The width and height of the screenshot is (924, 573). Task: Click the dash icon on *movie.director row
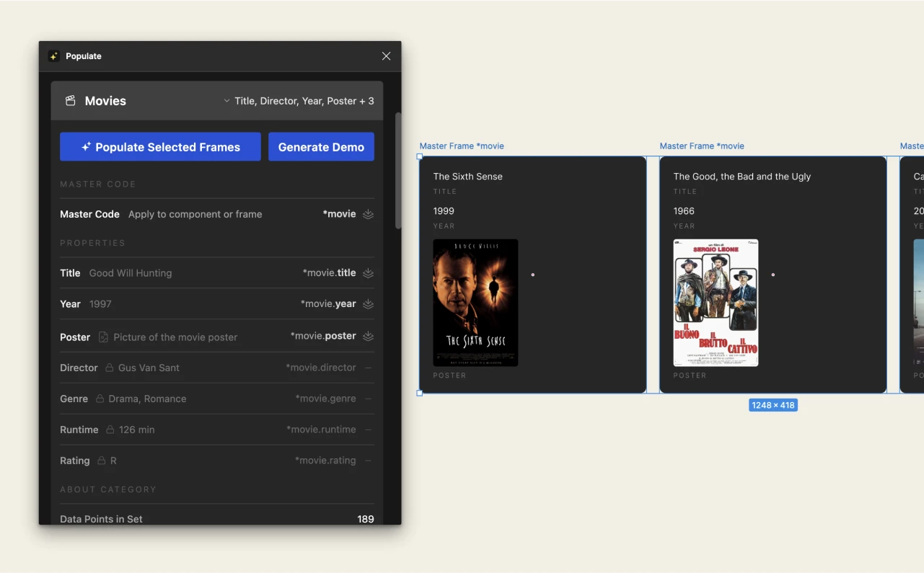tap(368, 368)
